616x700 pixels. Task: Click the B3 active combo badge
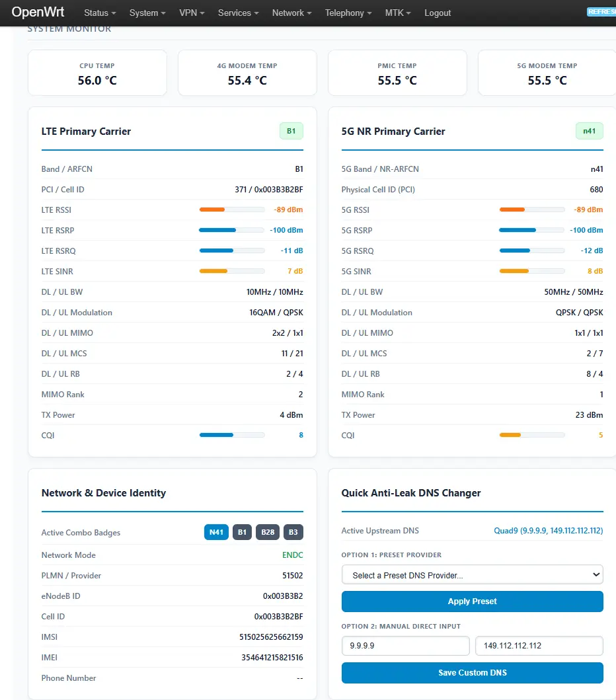[x=293, y=532]
